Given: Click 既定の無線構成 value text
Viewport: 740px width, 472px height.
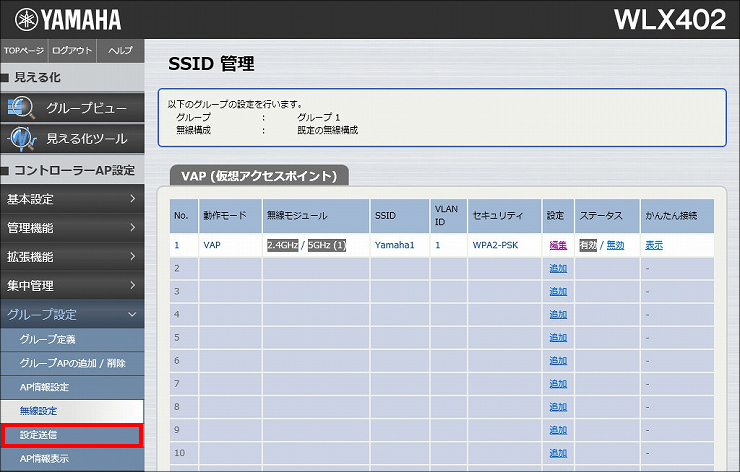Looking at the screenshot, I should pos(328,130).
